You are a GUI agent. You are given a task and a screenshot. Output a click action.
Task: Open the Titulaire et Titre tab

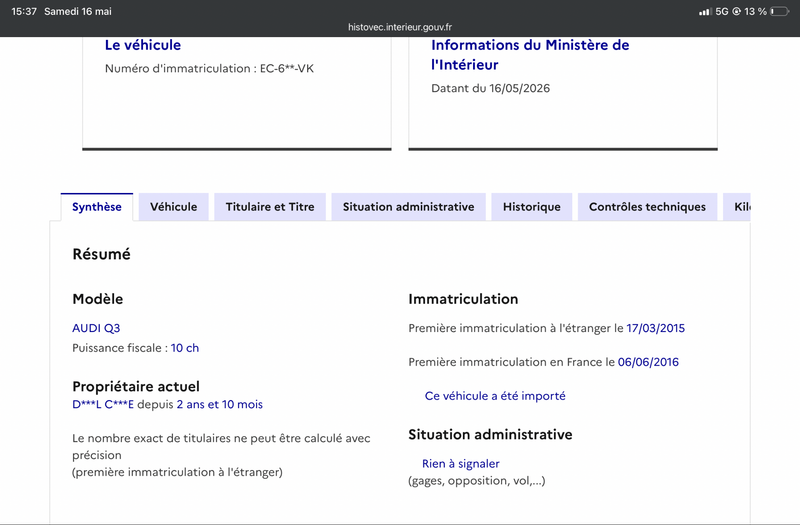coord(270,207)
